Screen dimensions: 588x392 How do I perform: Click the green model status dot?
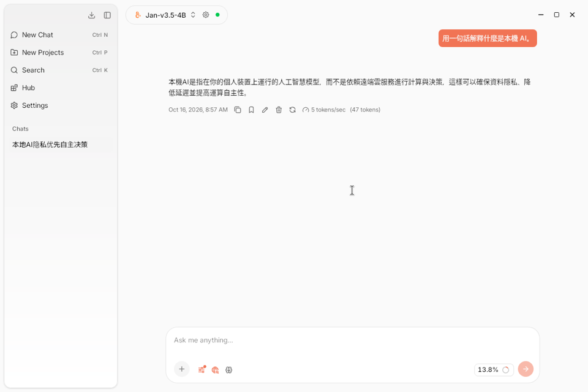[217, 15]
